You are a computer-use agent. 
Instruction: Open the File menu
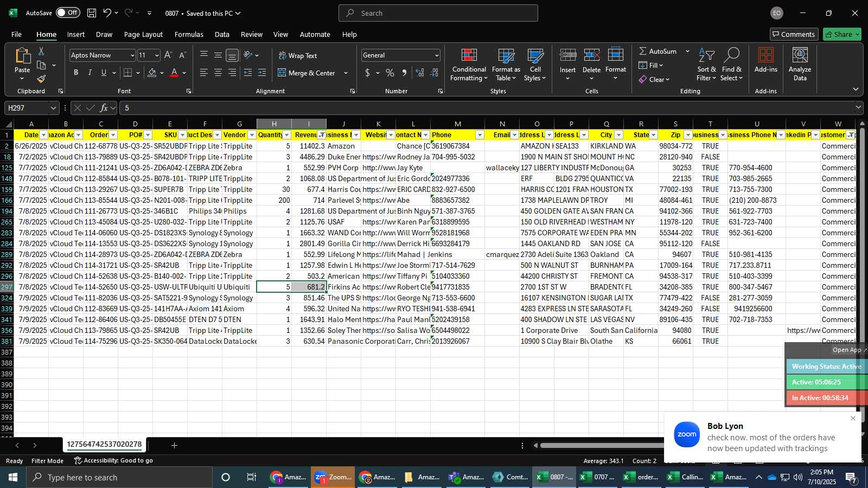point(16,34)
